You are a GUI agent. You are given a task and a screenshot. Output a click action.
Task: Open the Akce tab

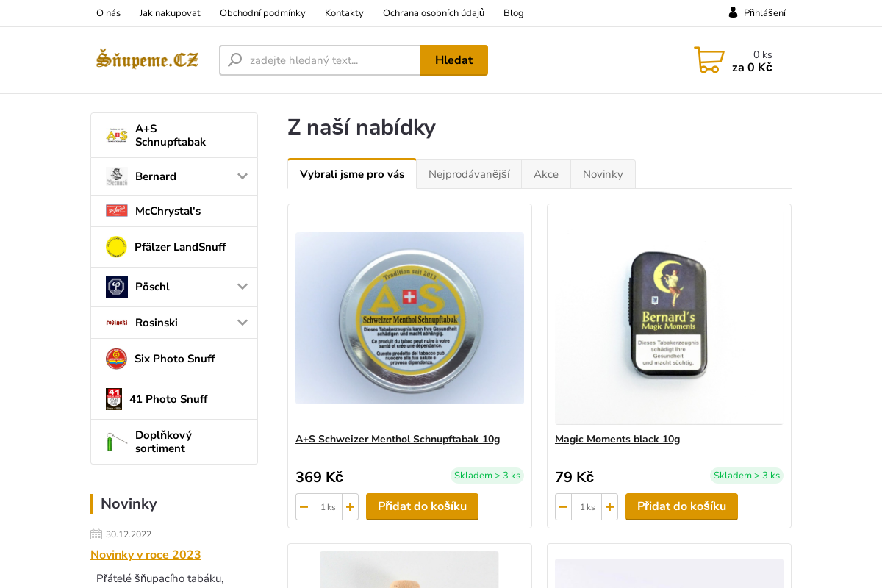pos(545,173)
